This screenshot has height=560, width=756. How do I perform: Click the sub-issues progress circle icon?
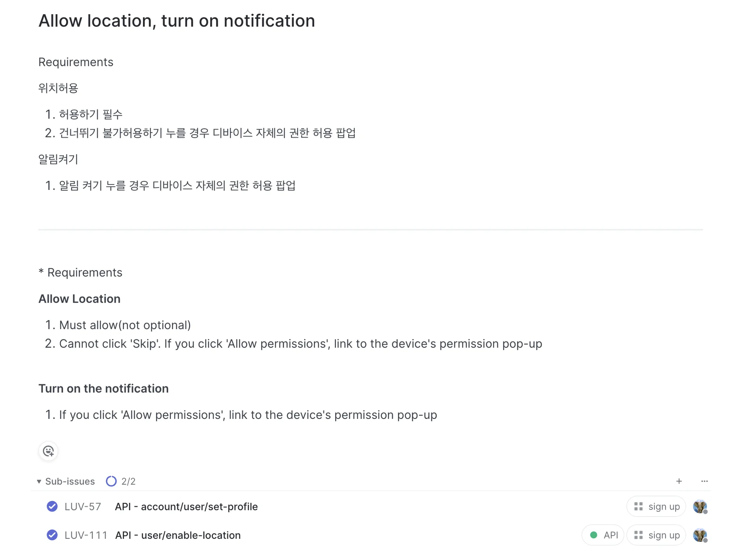point(111,481)
